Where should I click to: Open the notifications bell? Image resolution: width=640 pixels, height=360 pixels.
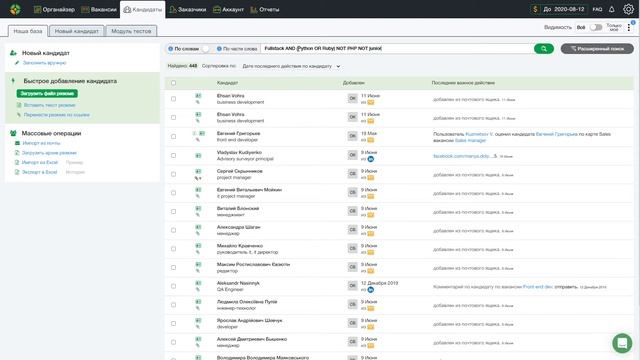coord(611,9)
